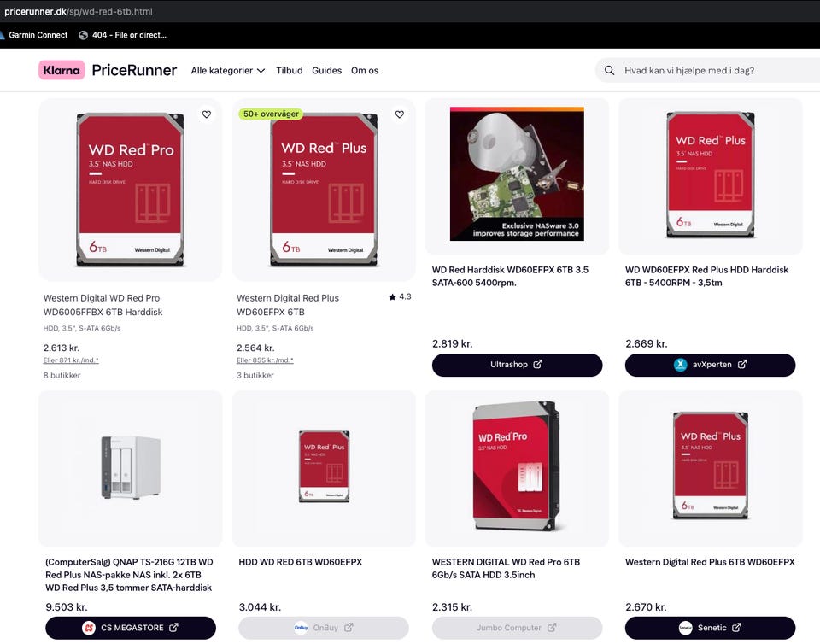This screenshot has height=644, width=820.
Task: Open the Tilbud menu item
Action: pos(290,71)
